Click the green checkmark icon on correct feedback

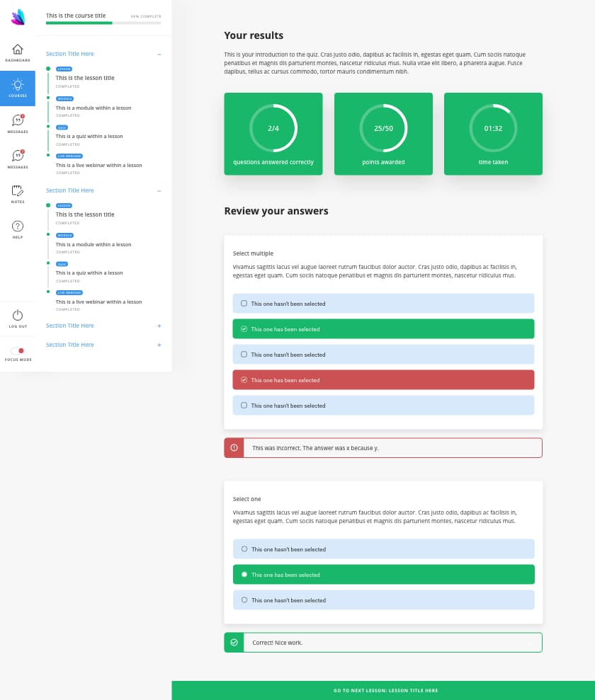point(234,642)
